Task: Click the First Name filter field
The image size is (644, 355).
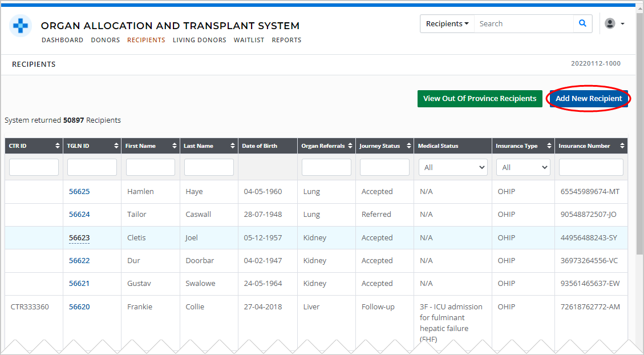Action: (150, 167)
